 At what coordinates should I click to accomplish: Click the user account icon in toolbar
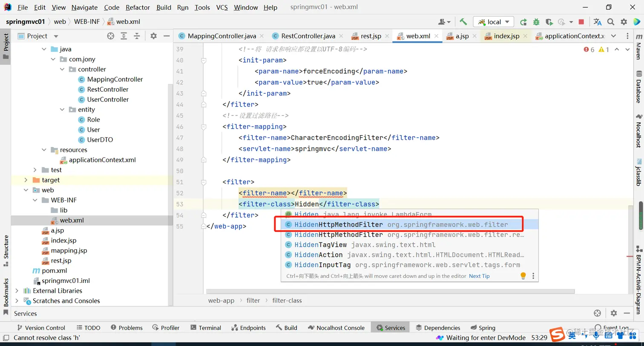(x=444, y=22)
